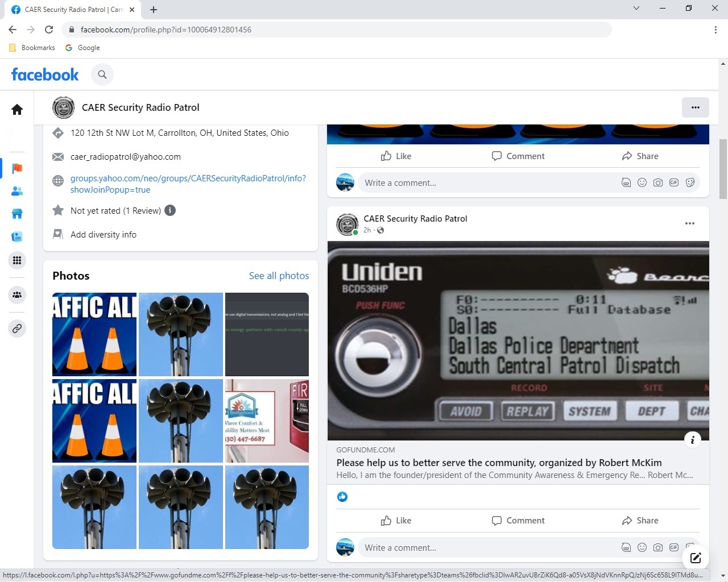Click the Like reaction icon under GoFundMe post
728x582 pixels.
tap(342, 497)
